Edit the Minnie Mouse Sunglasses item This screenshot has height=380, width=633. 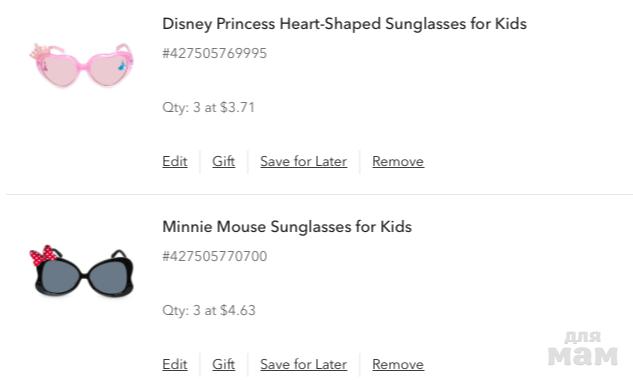[175, 364]
